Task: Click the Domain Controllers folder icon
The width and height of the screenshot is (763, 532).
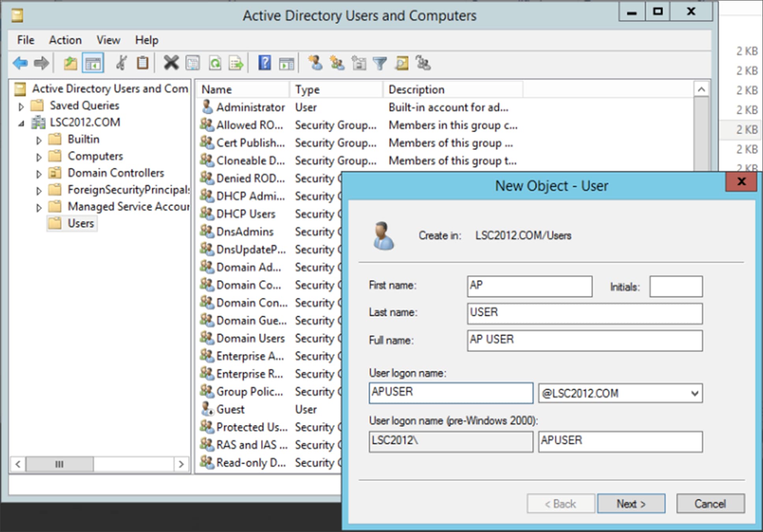Action: click(55, 173)
